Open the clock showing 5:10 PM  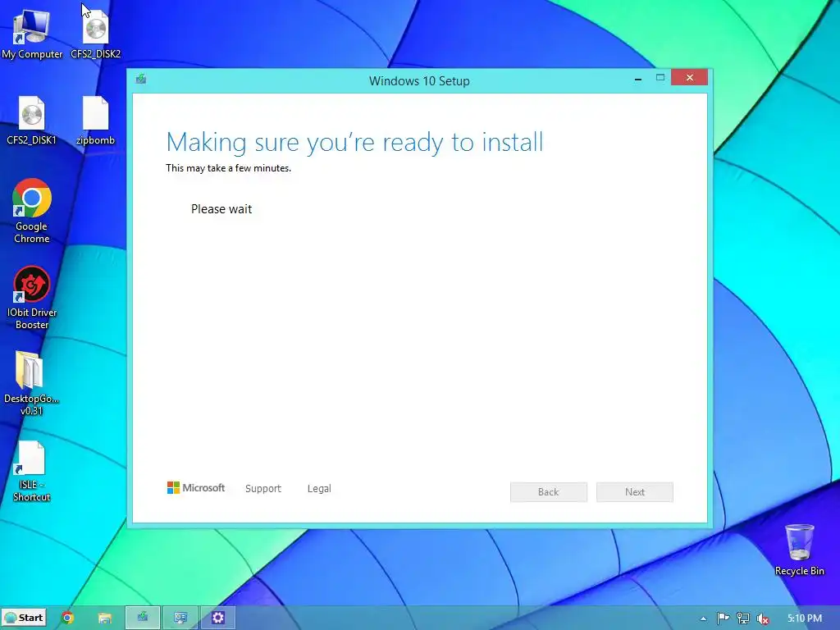(x=804, y=619)
